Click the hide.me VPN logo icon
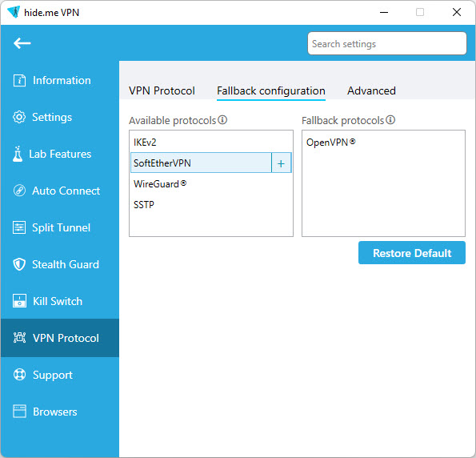The width and height of the screenshot is (476, 458). [x=14, y=12]
